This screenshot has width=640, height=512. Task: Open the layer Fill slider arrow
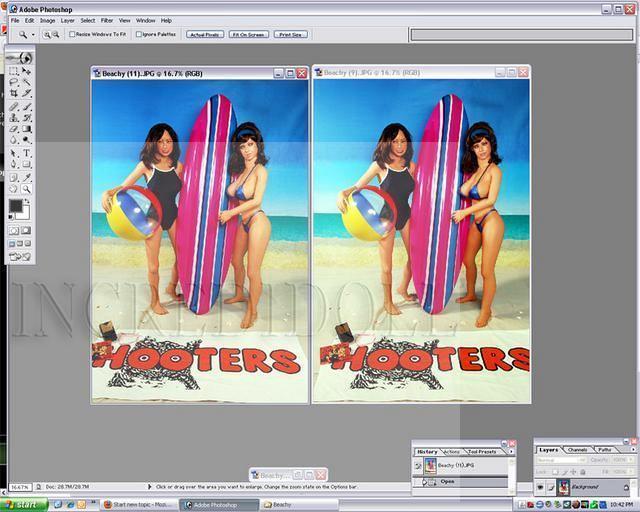629,472
